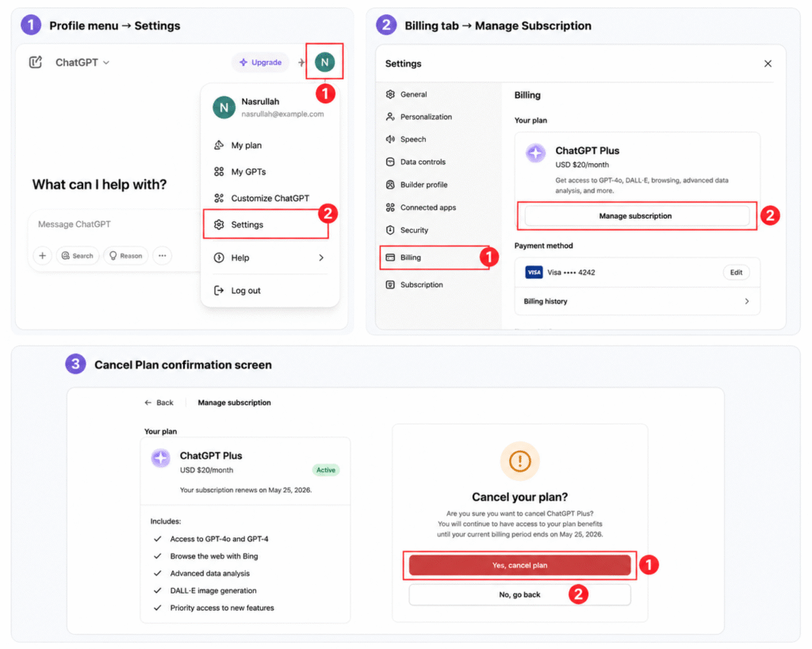This screenshot has height=649, width=812.
Task: Go Back from Manage subscription
Action: click(x=159, y=403)
